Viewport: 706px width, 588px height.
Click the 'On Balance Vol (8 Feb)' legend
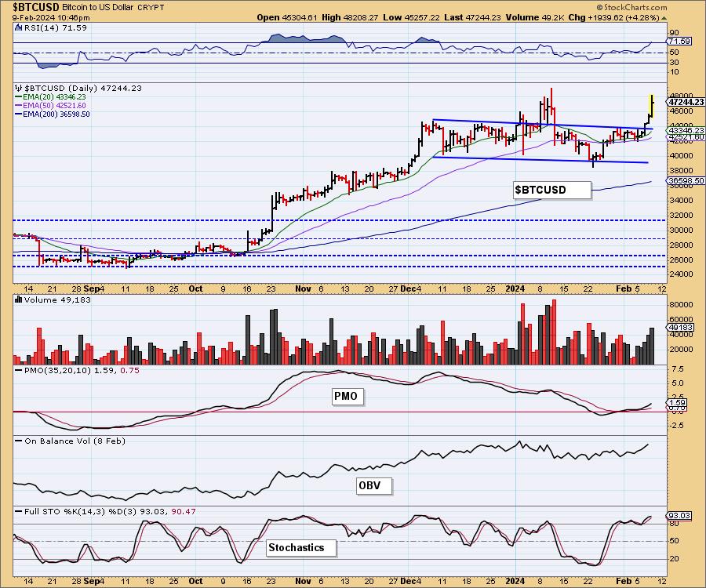tap(75, 441)
